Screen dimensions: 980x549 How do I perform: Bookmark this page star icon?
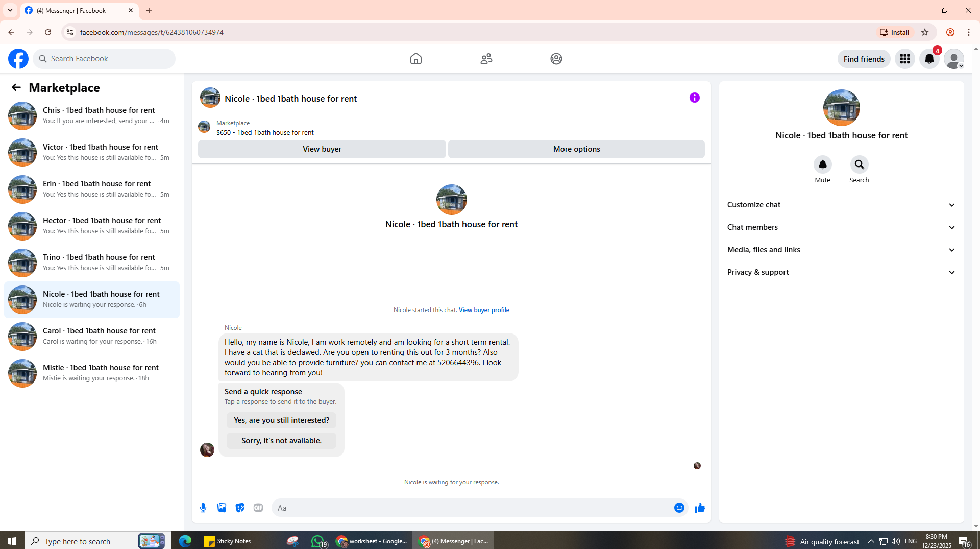point(925,32)
